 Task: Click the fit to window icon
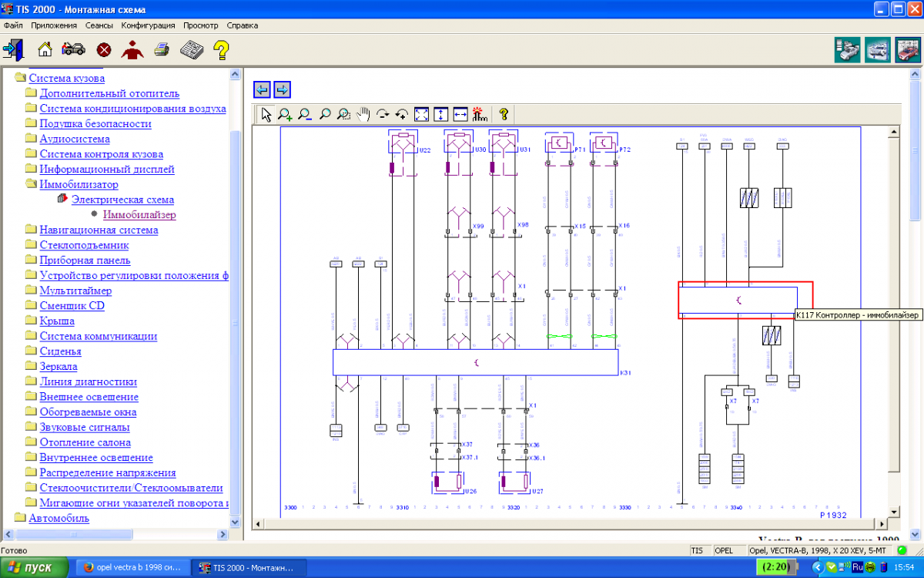422,114
